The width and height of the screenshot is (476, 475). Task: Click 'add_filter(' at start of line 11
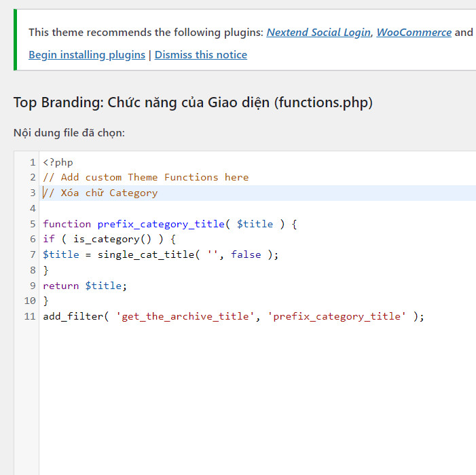click(76, 316)
